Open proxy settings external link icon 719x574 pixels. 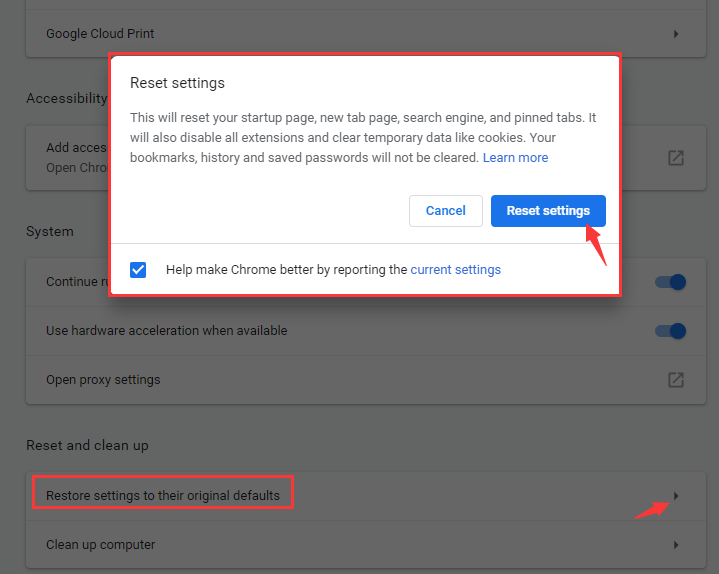(676, 380)
